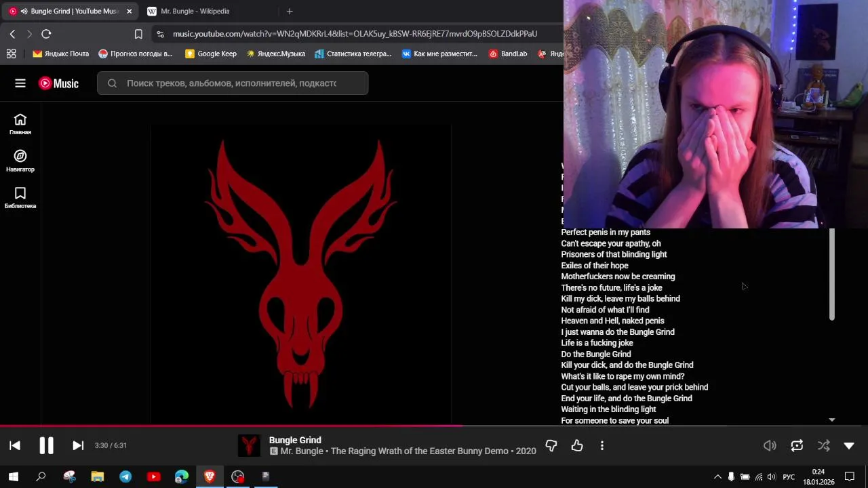This screenshot has height=488, width=868.
Task: Click lyric line "Exiles of their hope"
Action: tap(595, 266)
